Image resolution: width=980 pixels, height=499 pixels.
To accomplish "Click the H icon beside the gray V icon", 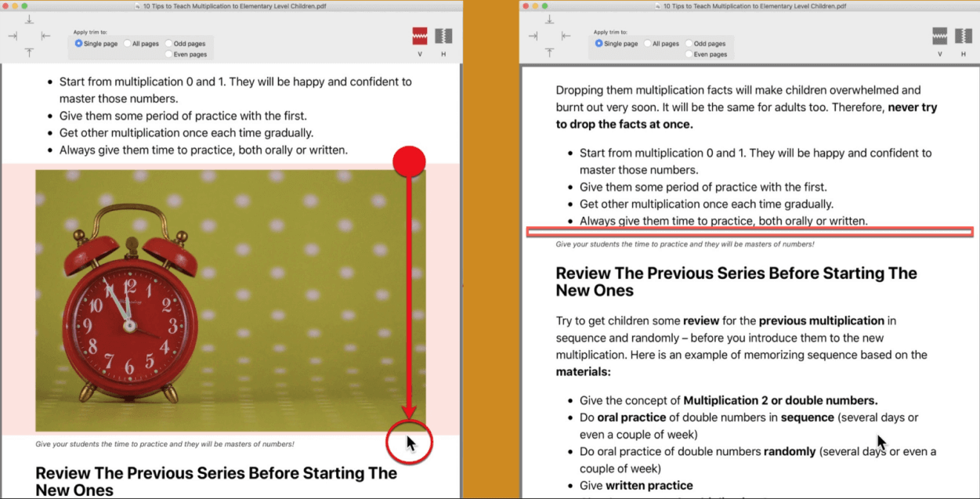I will click(x=964, y=36).
